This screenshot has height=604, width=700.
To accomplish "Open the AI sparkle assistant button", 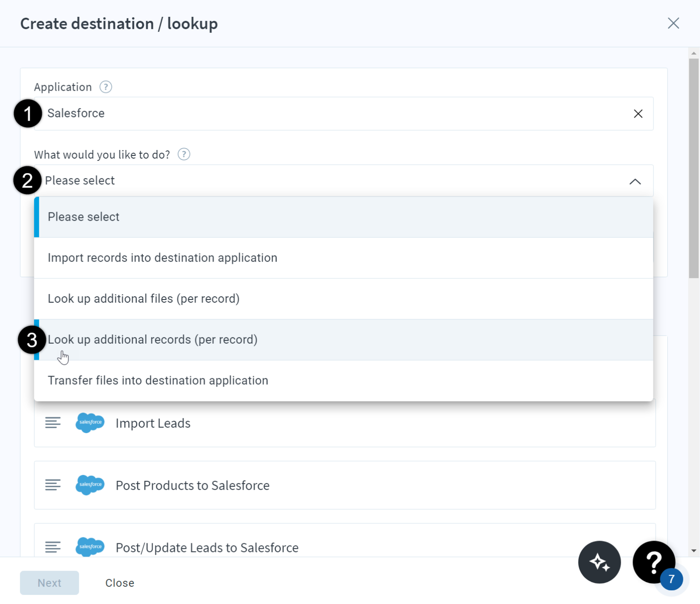I will 599,562.
